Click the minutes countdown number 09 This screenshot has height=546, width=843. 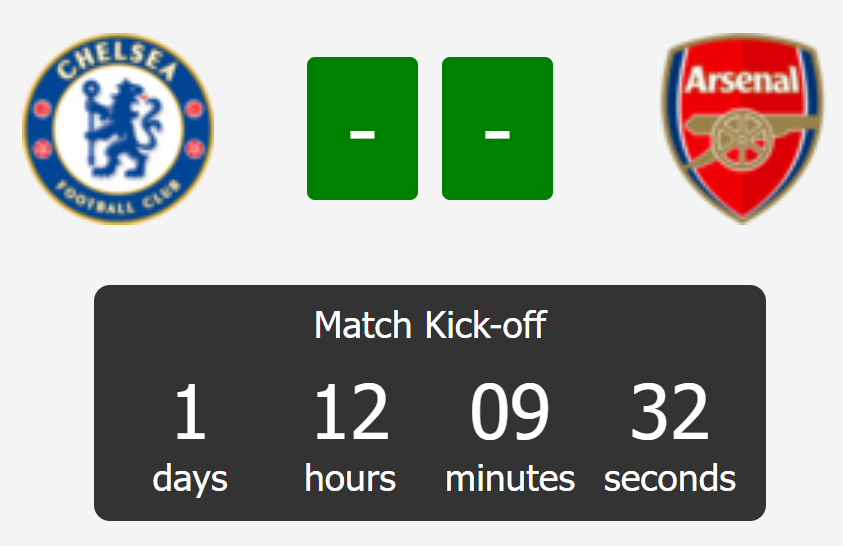510,411
